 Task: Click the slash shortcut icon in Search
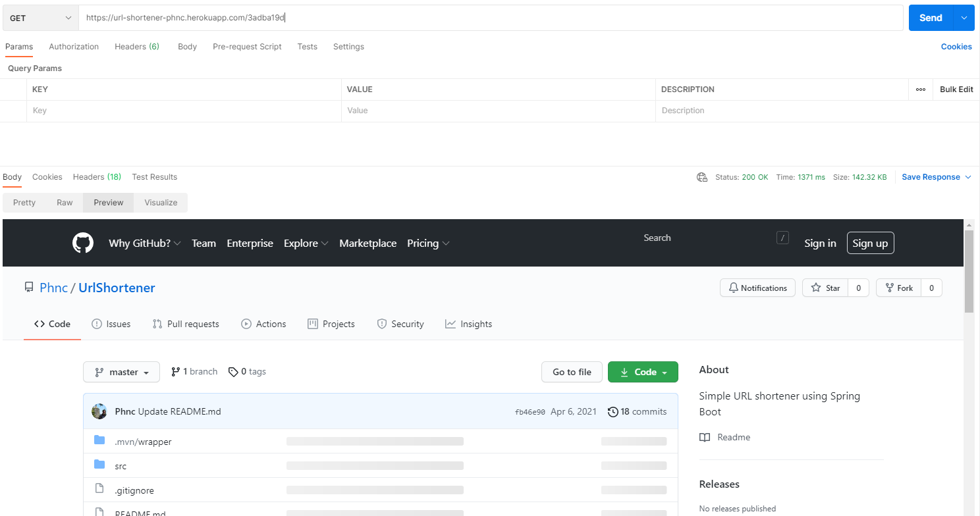(782, 238)
